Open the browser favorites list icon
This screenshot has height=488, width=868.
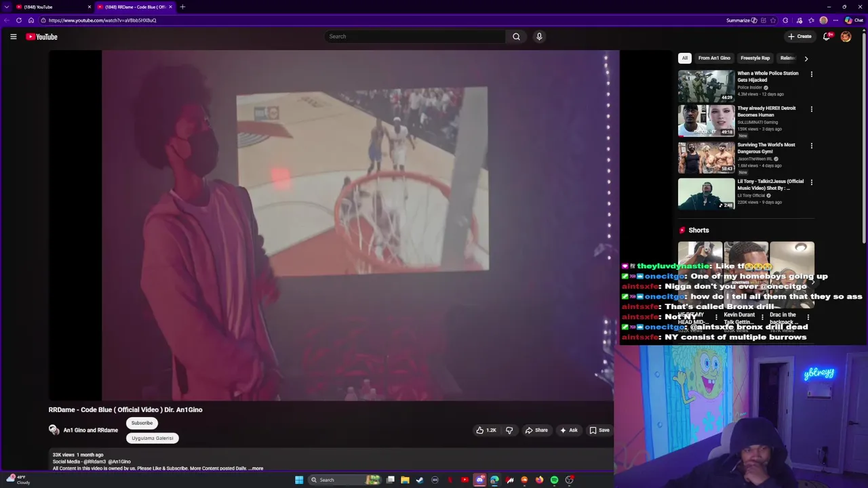812,20
